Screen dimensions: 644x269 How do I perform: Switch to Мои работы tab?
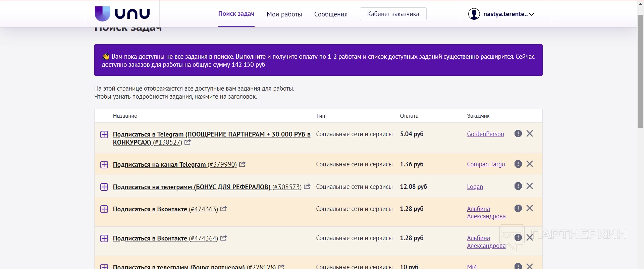284,14
